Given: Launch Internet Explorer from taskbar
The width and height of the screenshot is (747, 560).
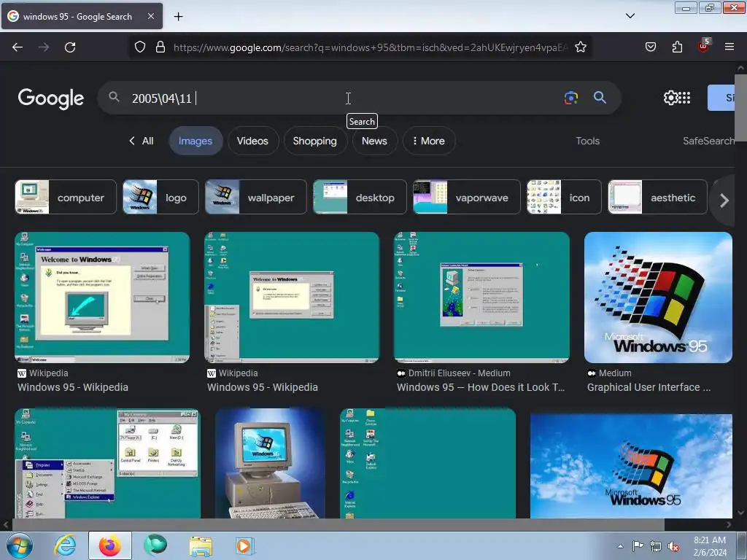Looking at the screenshot, I should coord(65,545).
